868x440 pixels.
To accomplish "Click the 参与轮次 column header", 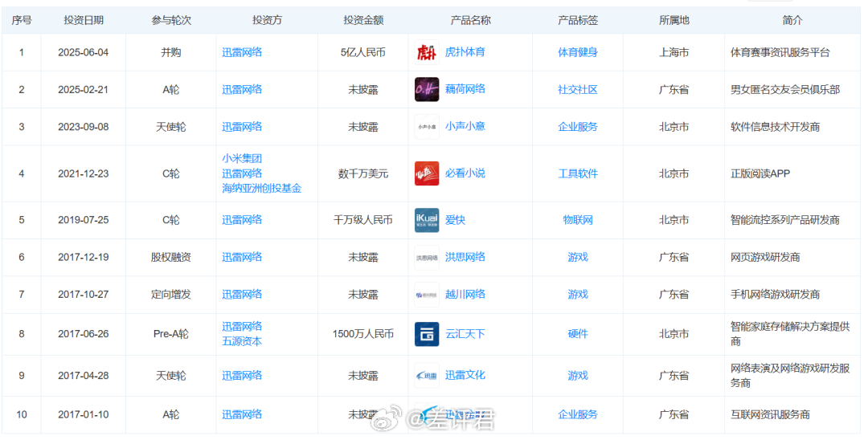I will 171,20.
